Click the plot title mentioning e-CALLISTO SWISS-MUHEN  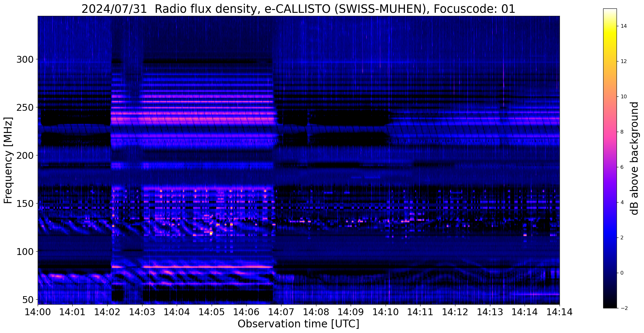298,9
